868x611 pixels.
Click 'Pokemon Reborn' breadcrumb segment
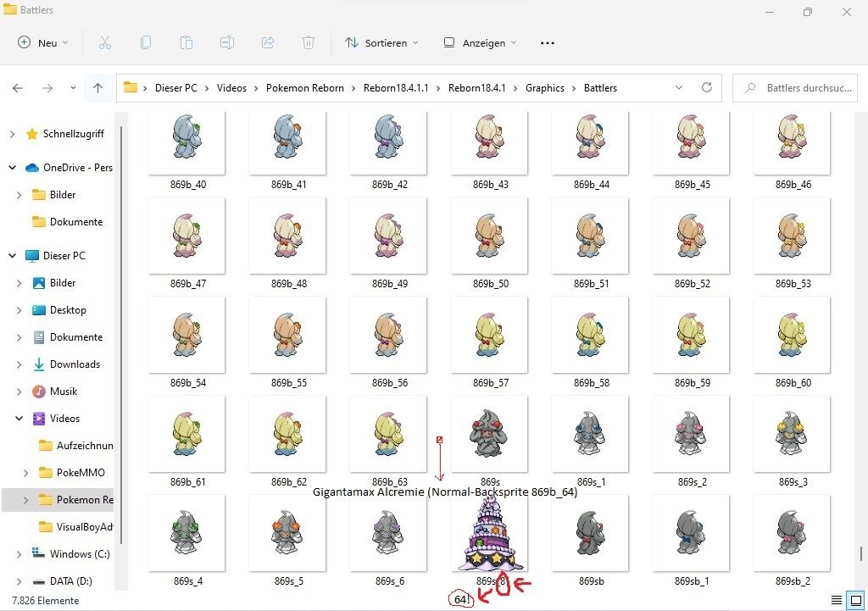pyautogui.click(x=305, y=88)
